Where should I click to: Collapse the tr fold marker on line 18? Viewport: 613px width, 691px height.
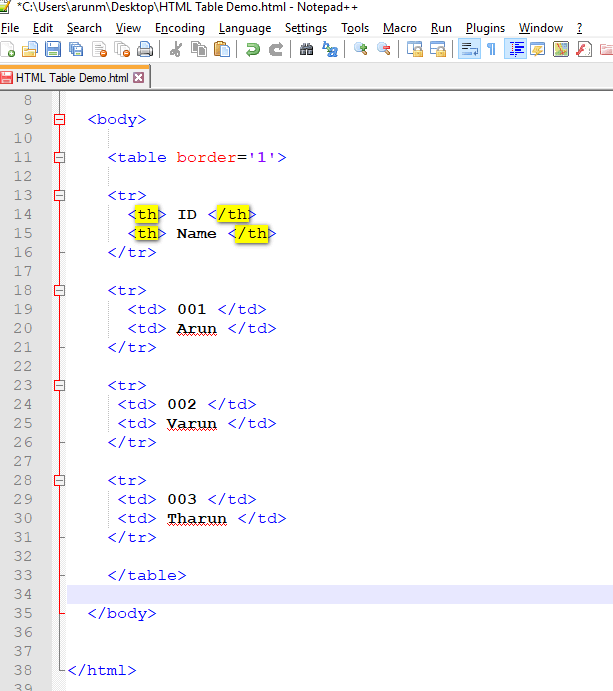59,290
